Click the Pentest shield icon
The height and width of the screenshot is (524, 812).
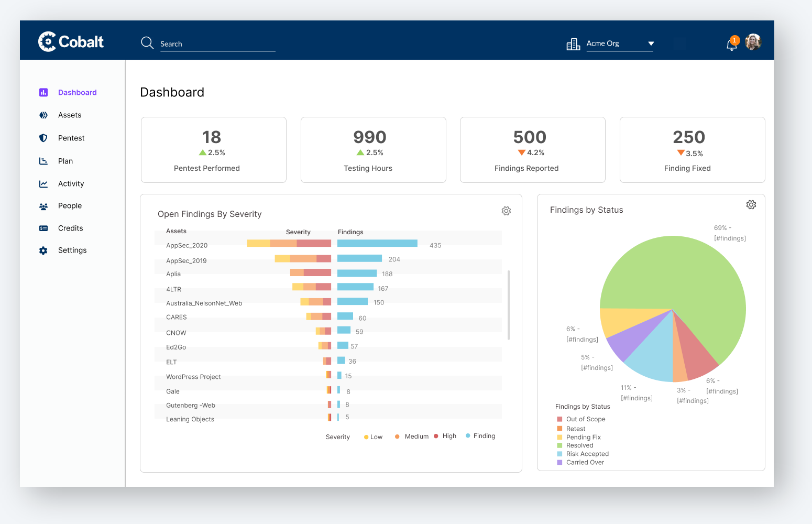(43, 138)
